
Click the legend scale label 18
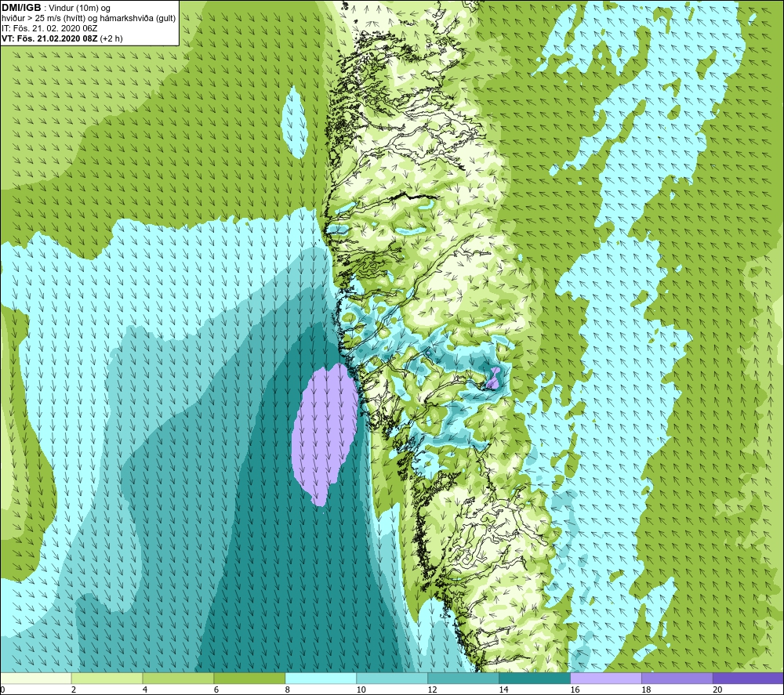click(x=646, y=690)
